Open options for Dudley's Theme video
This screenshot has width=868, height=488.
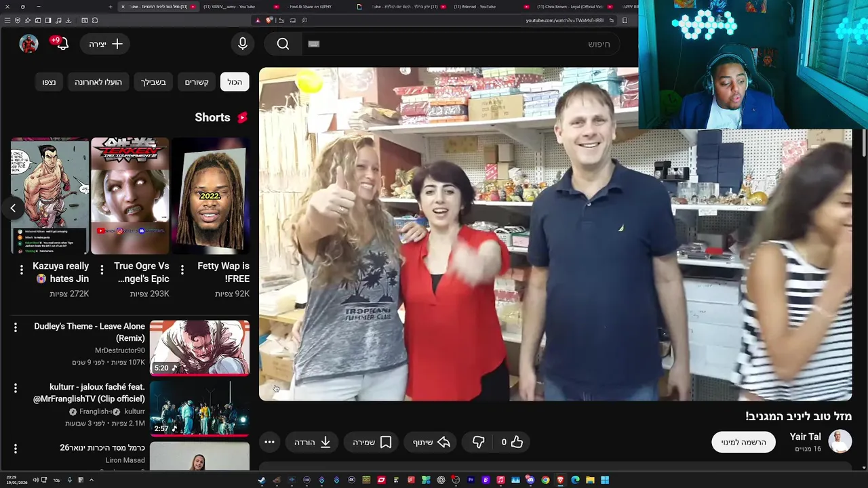click(15, 327)
